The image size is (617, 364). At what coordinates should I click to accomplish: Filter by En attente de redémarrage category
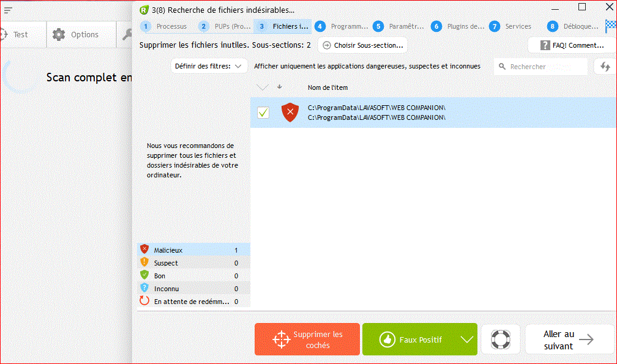[193, 302]
